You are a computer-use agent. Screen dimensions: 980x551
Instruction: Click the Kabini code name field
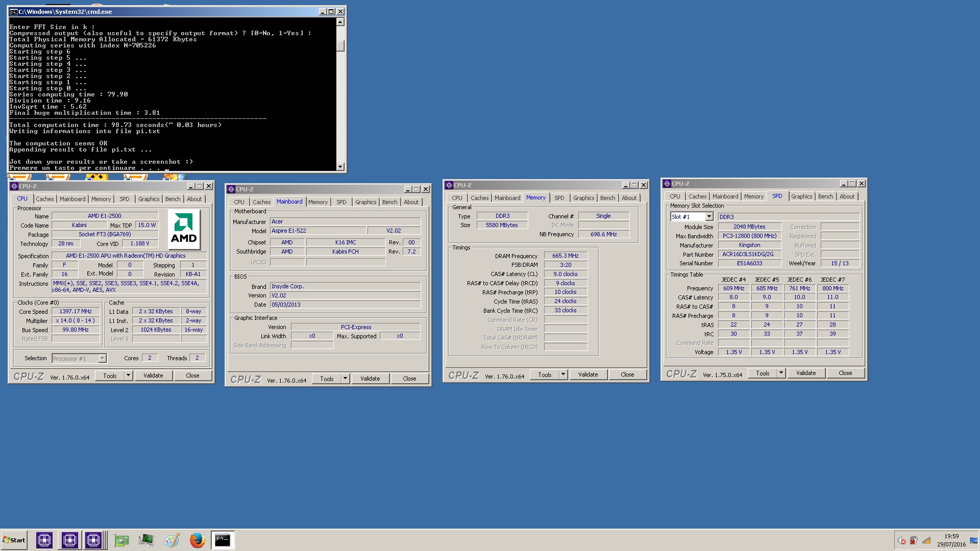(79, 226)
